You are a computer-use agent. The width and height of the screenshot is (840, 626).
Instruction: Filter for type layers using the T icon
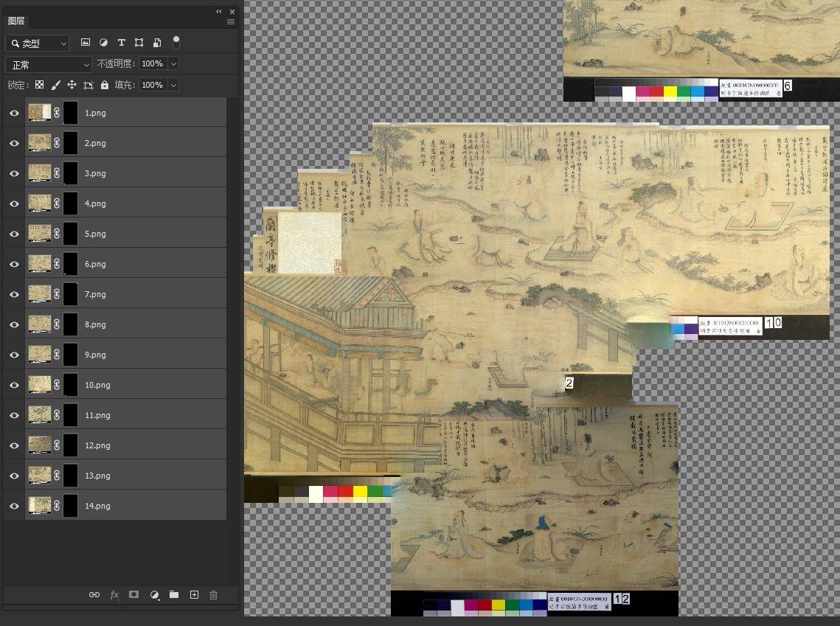[x=121, y=42]
